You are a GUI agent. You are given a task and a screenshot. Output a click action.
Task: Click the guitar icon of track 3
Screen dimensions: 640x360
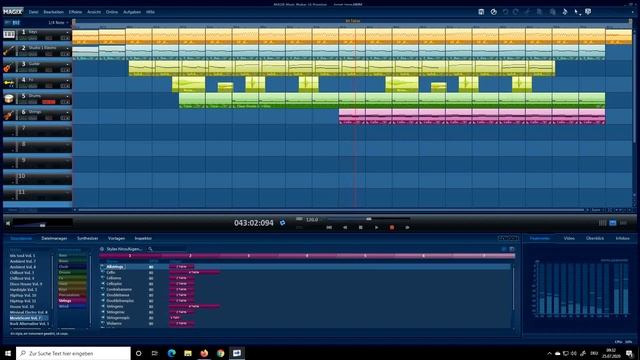click(8, 67)
